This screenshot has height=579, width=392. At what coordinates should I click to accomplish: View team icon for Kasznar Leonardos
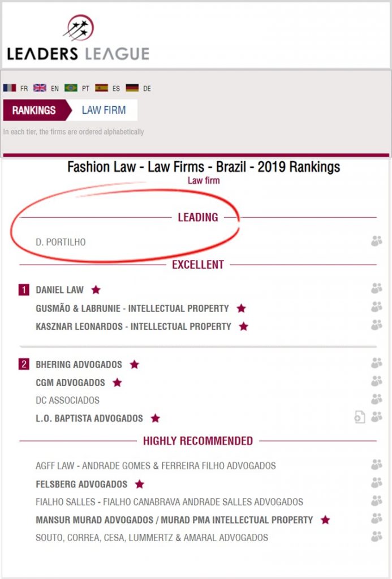point(377,325)
